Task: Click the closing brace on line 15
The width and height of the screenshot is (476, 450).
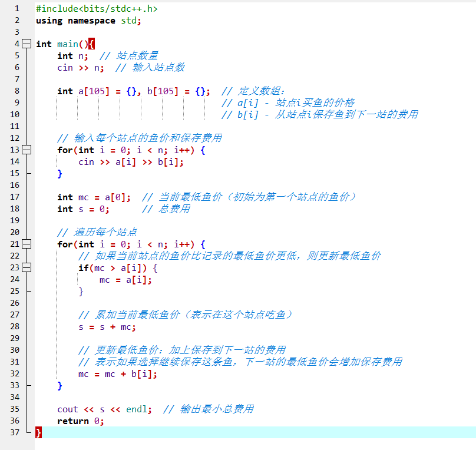Action: 60,174
